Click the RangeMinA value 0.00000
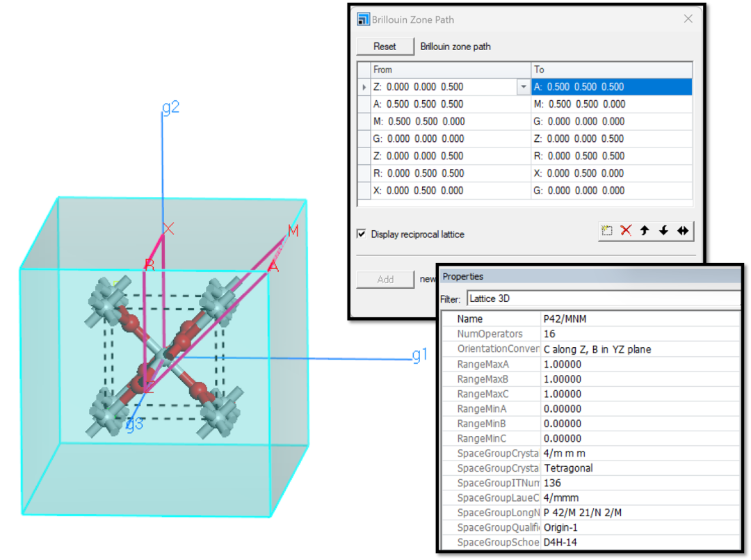 coord(640,408)
